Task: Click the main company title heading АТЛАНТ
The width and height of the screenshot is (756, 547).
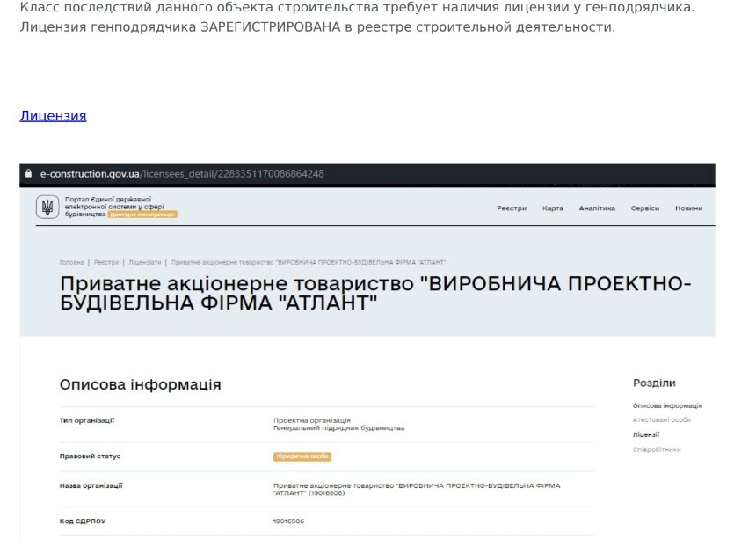Action: pyautogui.click(x=375, y=293)
